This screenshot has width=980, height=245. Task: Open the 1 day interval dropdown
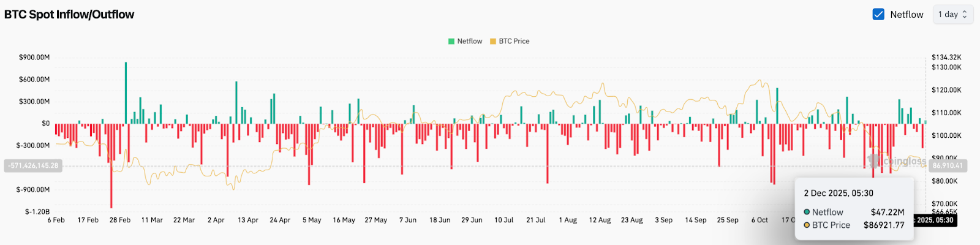point(952,14)
